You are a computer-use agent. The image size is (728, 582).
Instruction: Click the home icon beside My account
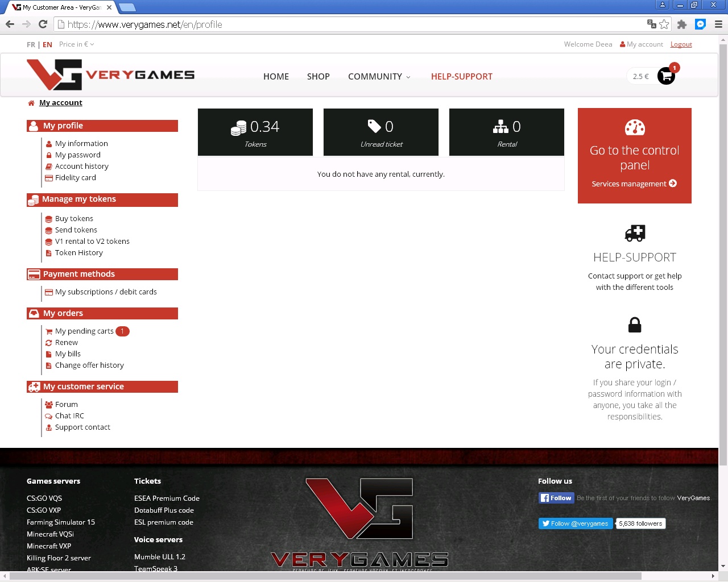point(31,103)
